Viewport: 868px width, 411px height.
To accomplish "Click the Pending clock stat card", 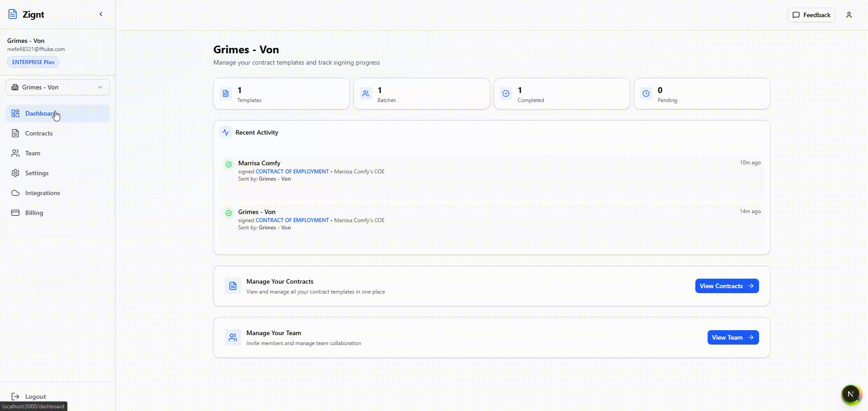I will coord(702,94).
